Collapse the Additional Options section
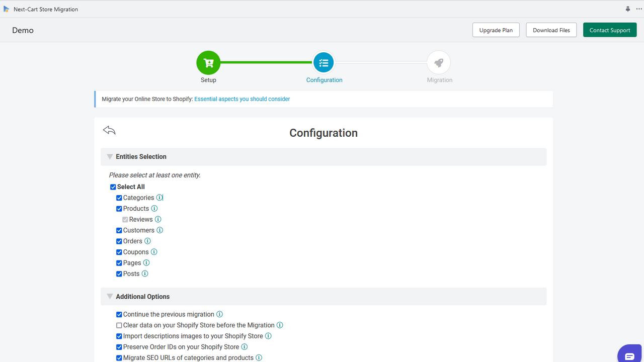 [110, 296]
